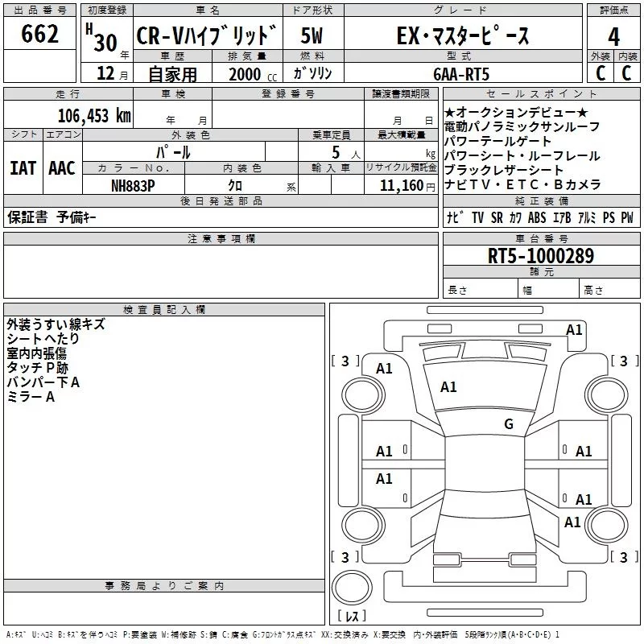Select exterior color パール
The height and width of the screenshot is (644, 644).
(x=173, y=152)
